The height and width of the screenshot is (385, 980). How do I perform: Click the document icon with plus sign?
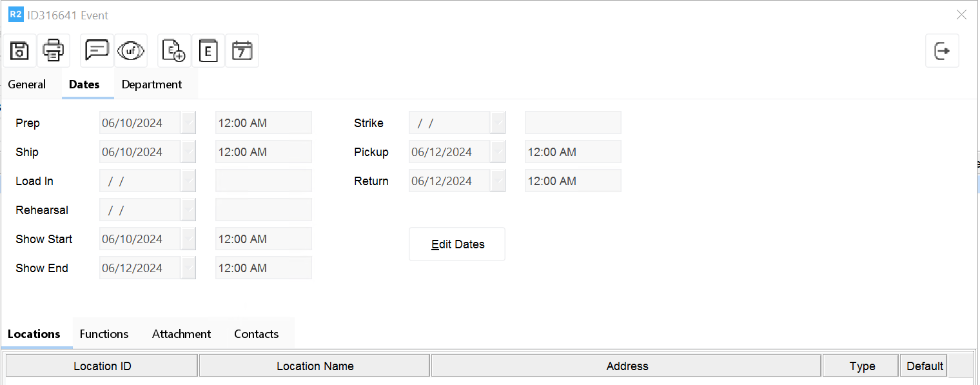point(174,50)
